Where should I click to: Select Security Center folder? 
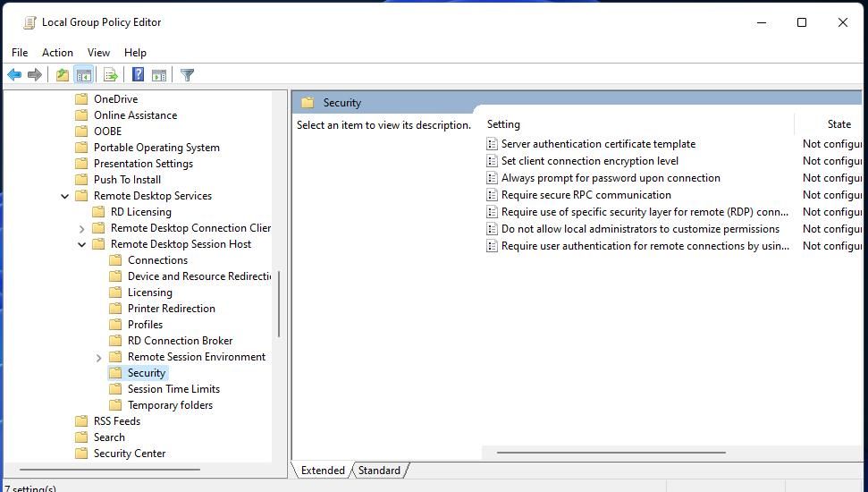(x=130, y=454)
